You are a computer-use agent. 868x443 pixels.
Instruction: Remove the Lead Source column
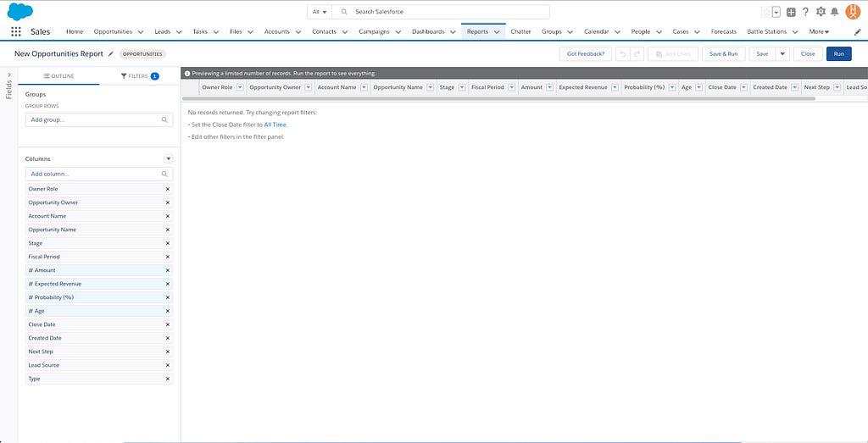(167, 365)
